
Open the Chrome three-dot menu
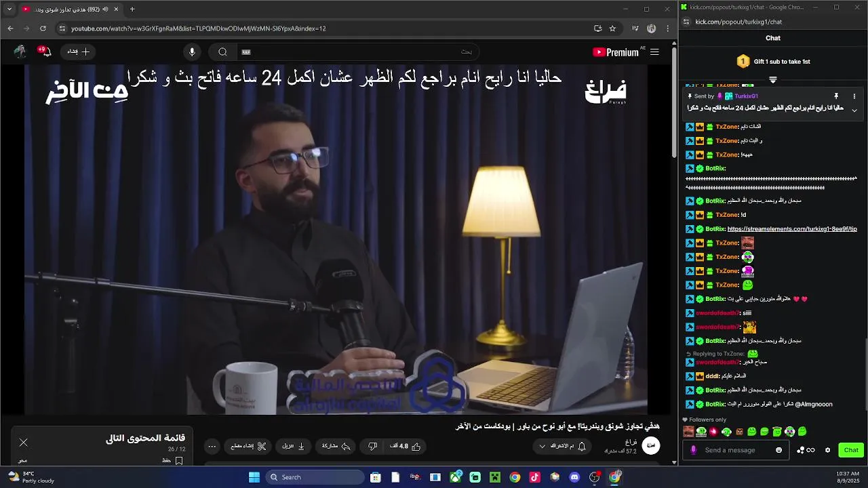point(668,28)
